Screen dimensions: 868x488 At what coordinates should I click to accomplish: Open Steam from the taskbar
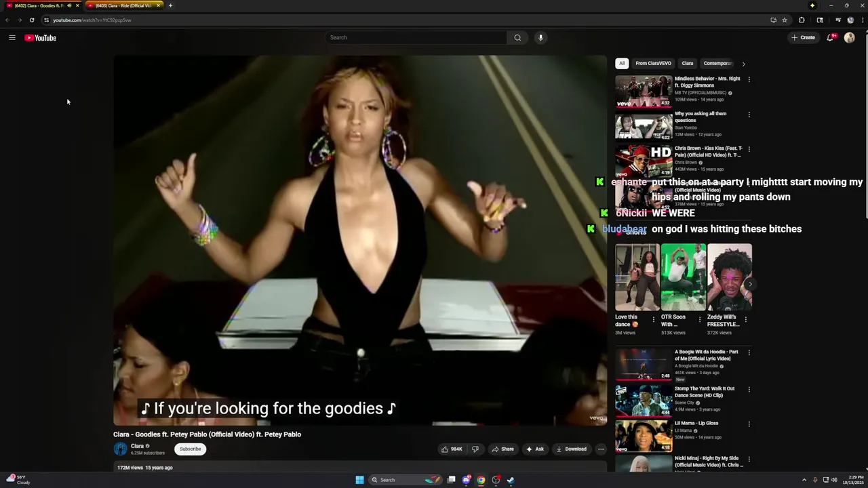click(x=511, y=480)
